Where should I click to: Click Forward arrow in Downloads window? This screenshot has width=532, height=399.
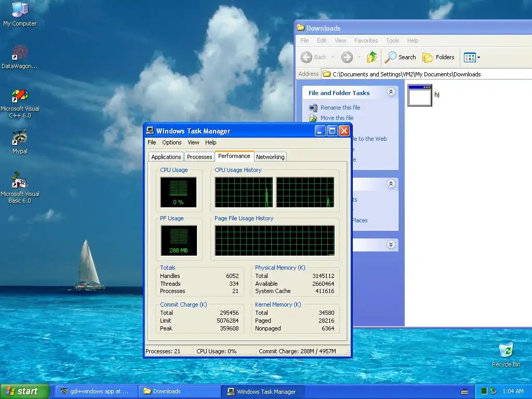point(347,57)
